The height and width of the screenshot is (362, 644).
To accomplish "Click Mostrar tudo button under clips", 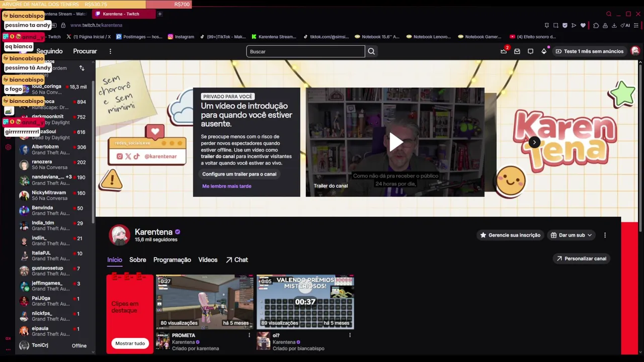I will (x=130, y=343).
